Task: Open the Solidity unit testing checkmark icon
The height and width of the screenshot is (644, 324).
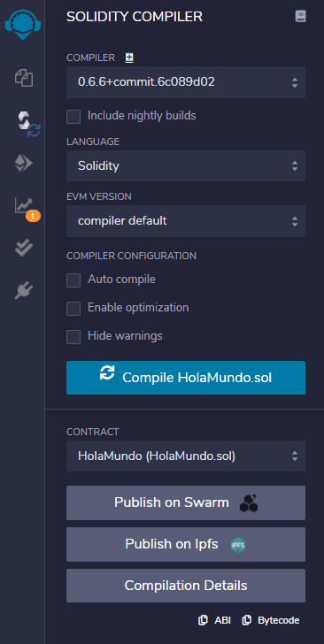Action: 24,248
